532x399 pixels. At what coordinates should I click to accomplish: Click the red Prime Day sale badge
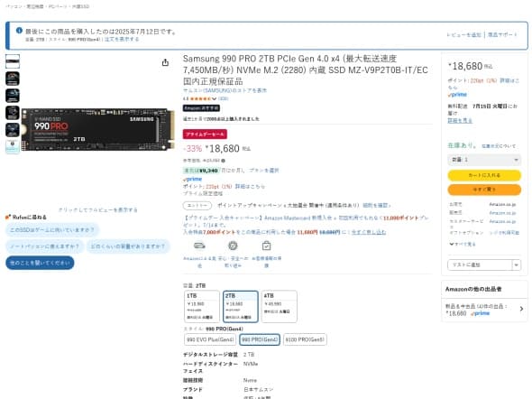(205, 135)
